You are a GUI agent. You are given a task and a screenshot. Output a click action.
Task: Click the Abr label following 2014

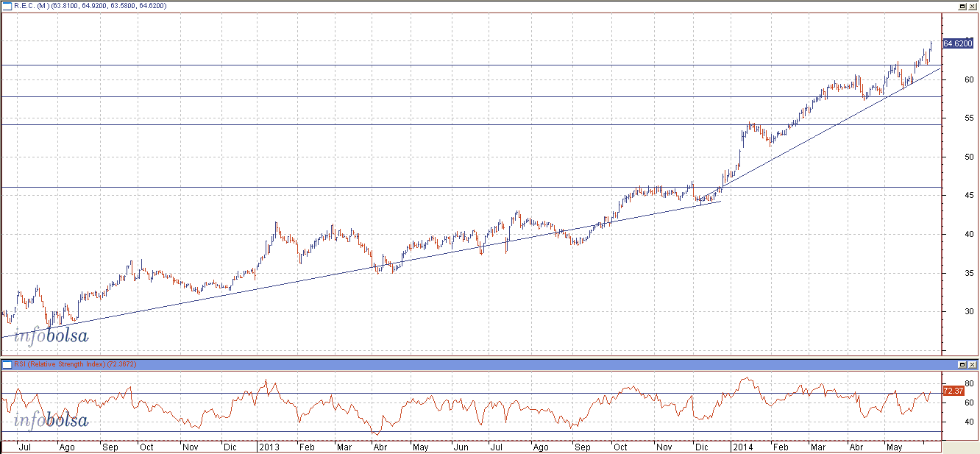(x=856, y=447)
